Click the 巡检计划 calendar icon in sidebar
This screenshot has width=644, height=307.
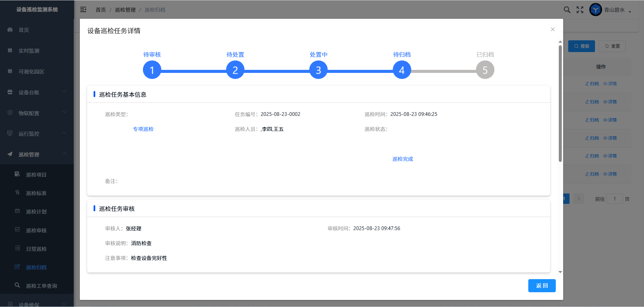[x=17, y=211]
